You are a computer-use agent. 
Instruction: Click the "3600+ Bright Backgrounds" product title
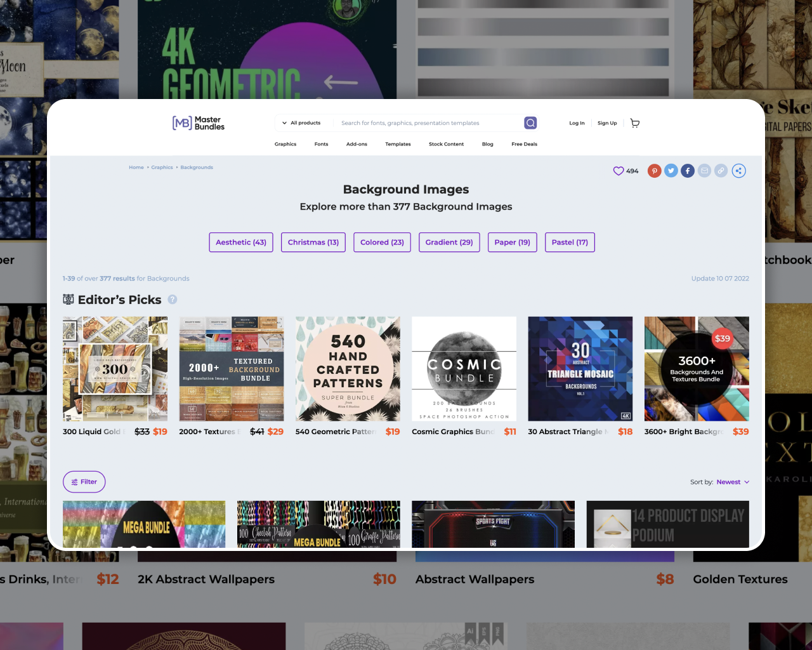(x=684, y=432)
